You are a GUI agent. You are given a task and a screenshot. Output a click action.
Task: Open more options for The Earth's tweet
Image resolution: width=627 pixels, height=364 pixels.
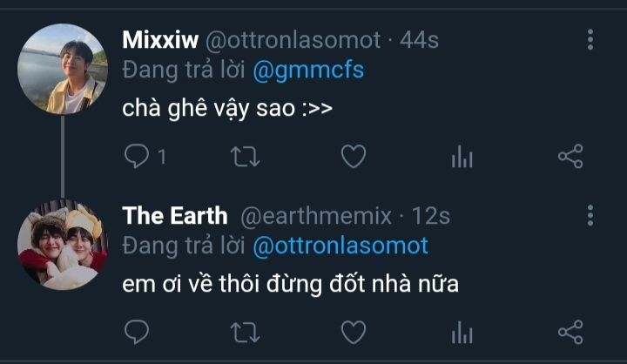point(590,215)
